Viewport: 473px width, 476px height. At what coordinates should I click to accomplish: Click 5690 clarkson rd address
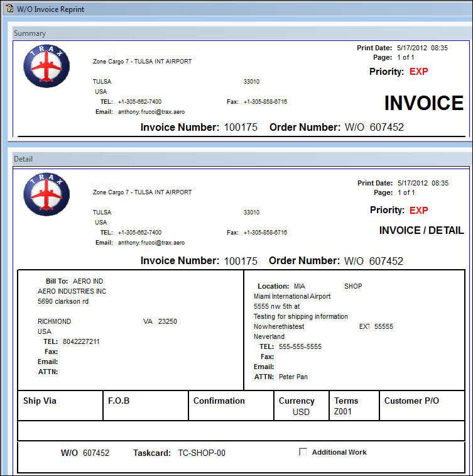click(x=63, y=301)
